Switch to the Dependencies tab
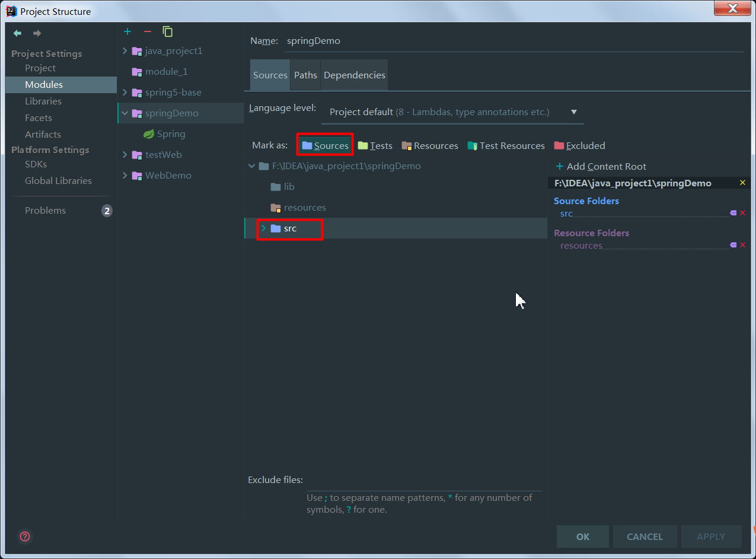This screenshot has width=756, height=559. tap(355, 75)
